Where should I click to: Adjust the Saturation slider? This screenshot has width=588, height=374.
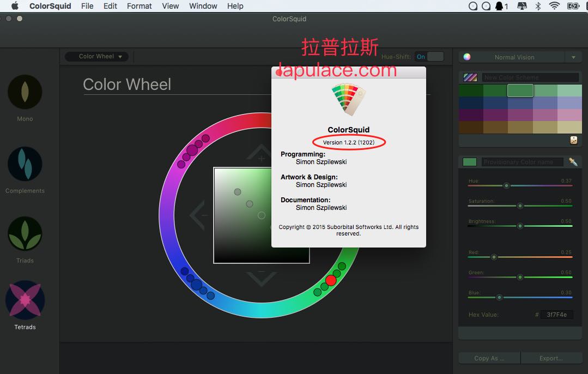click(520, 206)
